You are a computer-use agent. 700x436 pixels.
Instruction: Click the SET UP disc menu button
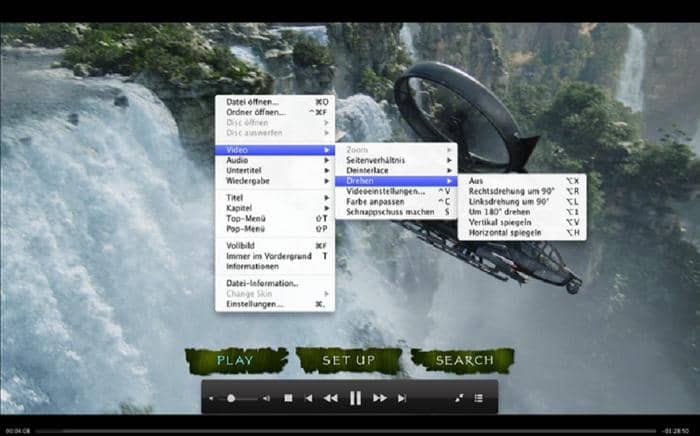[x=349, y=361]
